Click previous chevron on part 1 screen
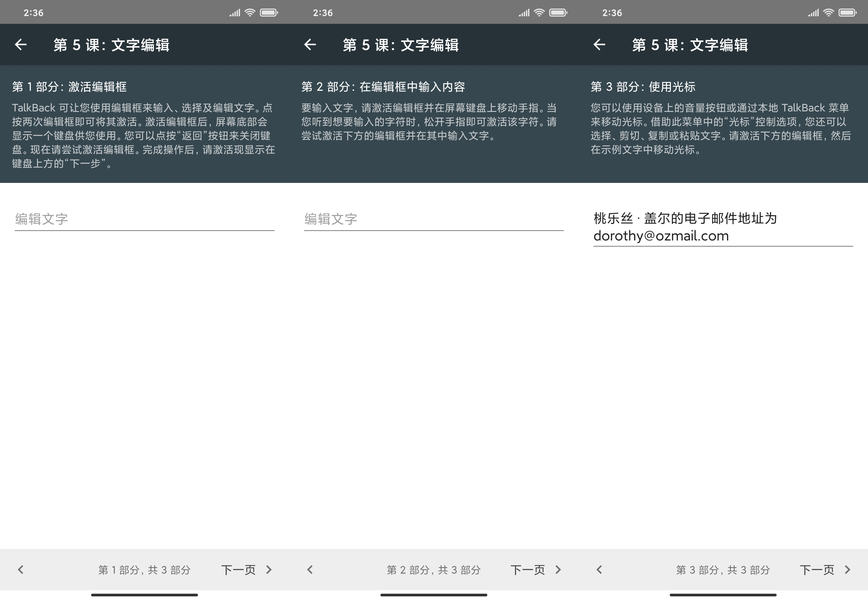Viewport: 868px width, 602px height. click(21, 570)
